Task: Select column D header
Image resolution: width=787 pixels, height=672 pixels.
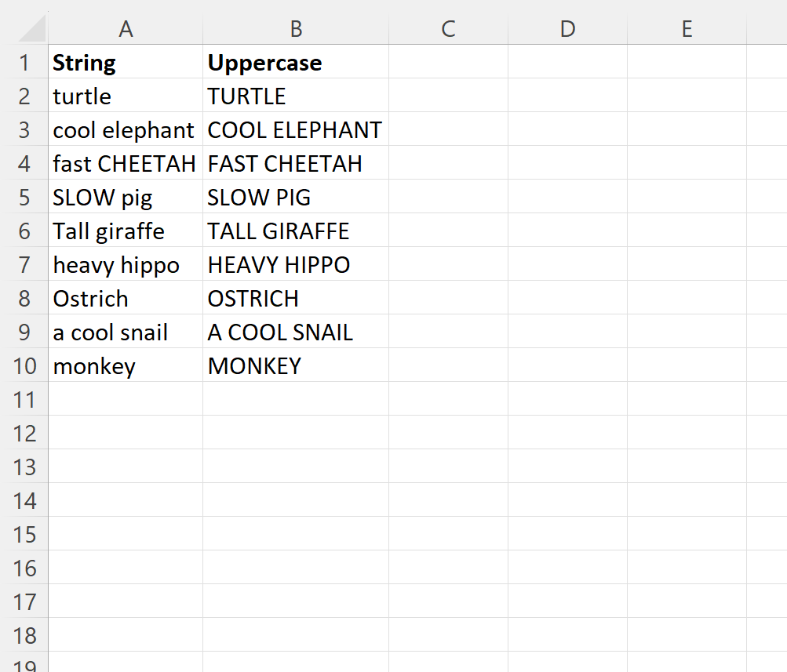Action: (x=567, y=28)
